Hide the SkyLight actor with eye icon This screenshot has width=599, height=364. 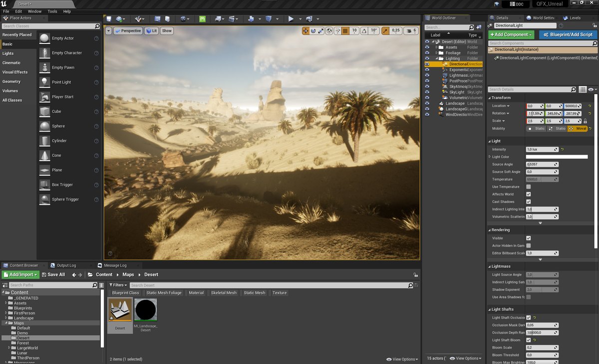[427, 92]
